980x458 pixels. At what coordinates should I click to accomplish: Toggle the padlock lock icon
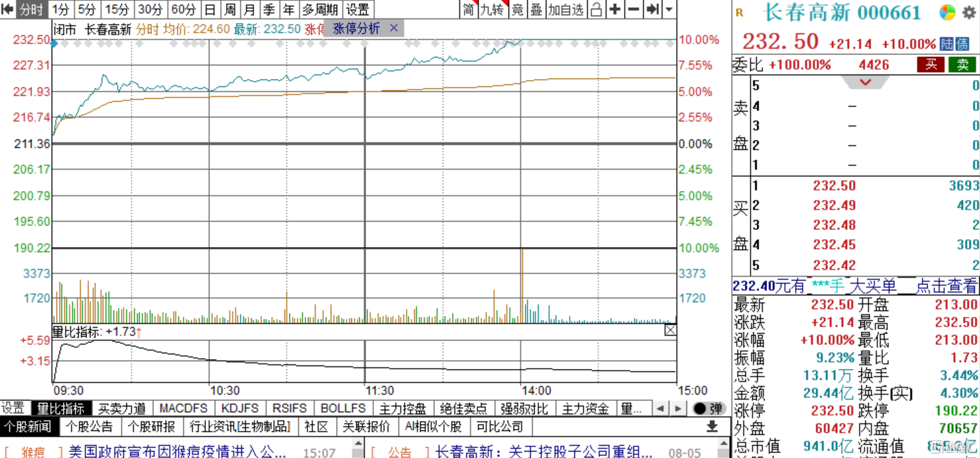click(596, 10)
